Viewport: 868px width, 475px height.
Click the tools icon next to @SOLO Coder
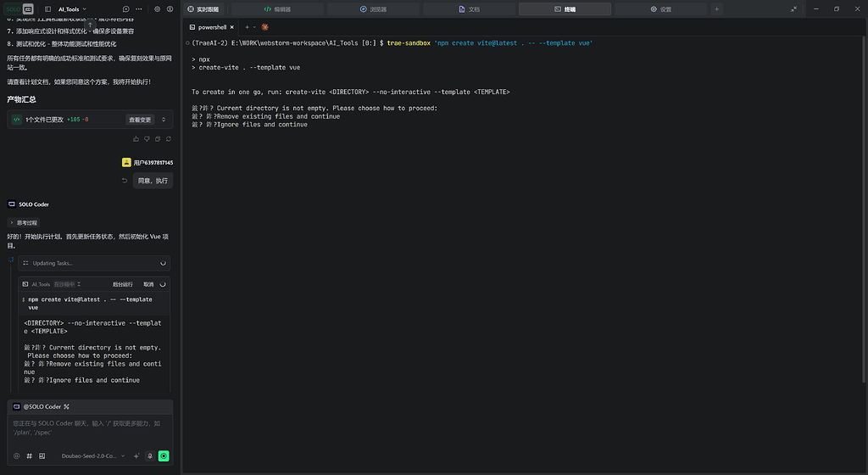click(66, 406)
